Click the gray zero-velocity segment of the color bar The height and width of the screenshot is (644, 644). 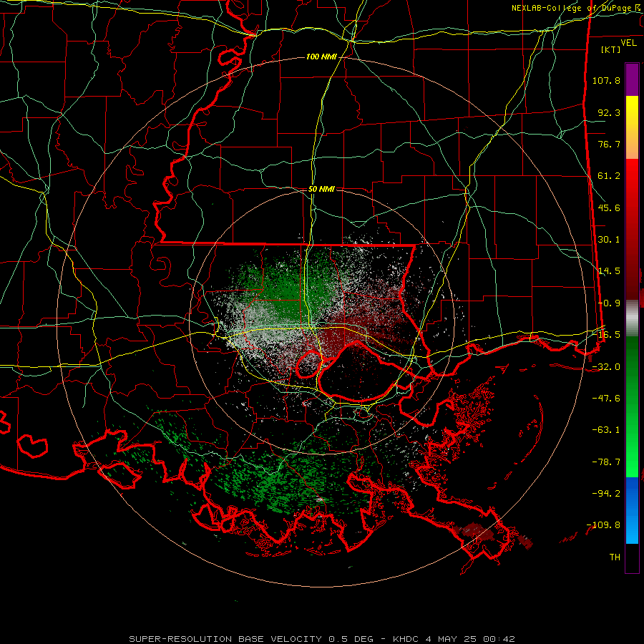coord(632,318)
